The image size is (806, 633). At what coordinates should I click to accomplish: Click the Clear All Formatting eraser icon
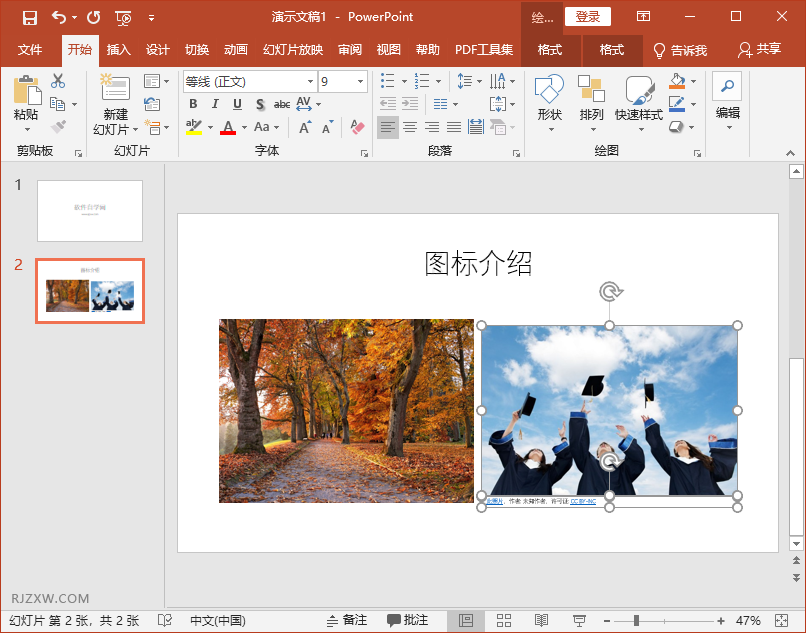click(356, 125)
